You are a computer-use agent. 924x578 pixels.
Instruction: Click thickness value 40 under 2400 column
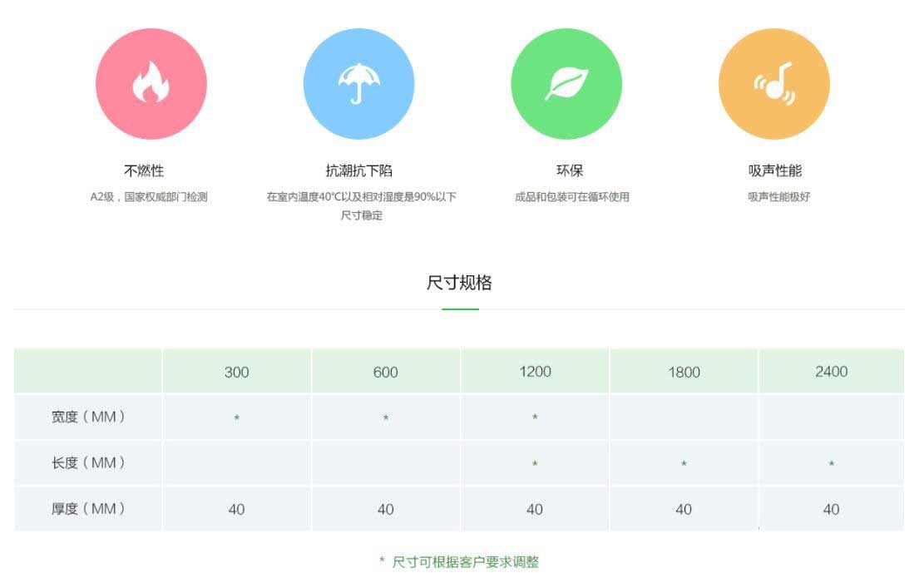click(x=831, y=509)
